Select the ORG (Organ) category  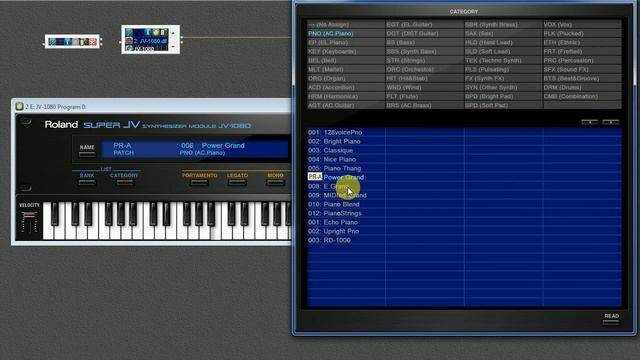pos(346,78)
